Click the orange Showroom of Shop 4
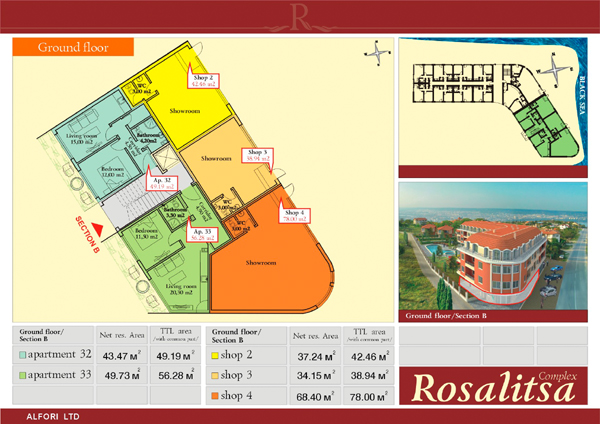Image resolution: width=600 pixels, height=424 pixels. (261, 263)
